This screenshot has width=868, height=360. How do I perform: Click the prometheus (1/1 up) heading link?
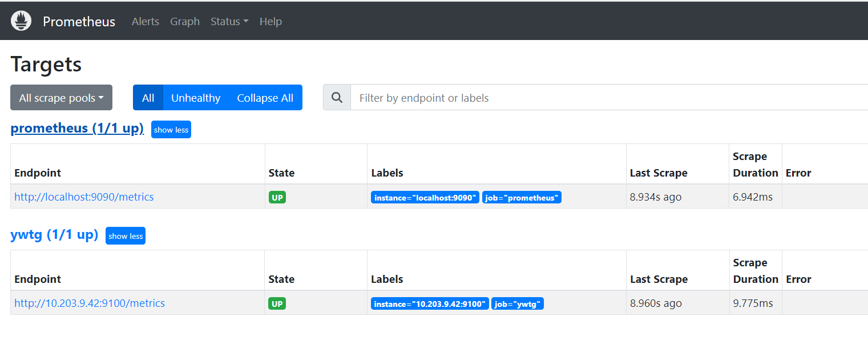coord(77,128)
